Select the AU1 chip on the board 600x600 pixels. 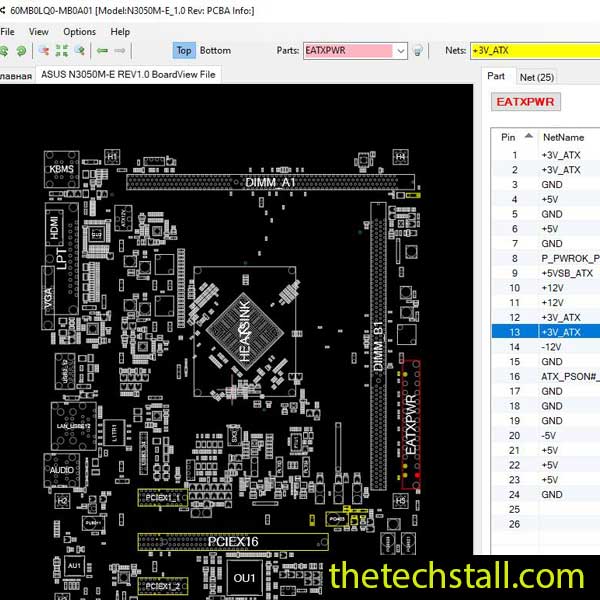74,566
